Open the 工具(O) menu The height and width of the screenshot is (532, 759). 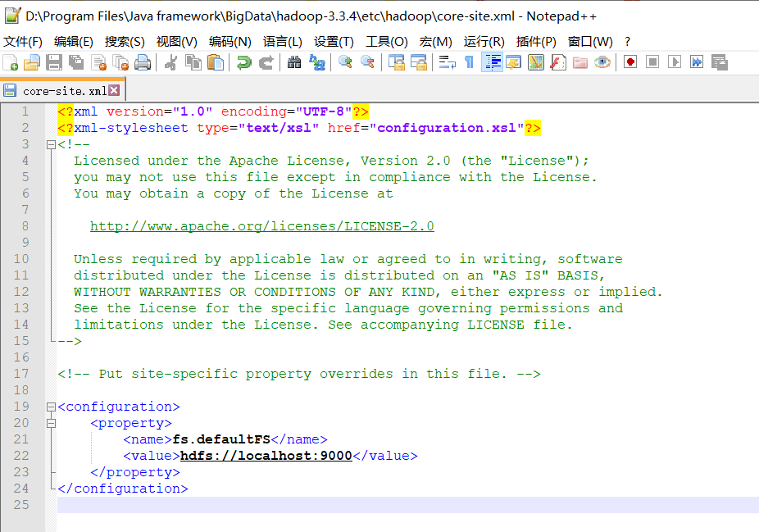(x=387, y=42)
